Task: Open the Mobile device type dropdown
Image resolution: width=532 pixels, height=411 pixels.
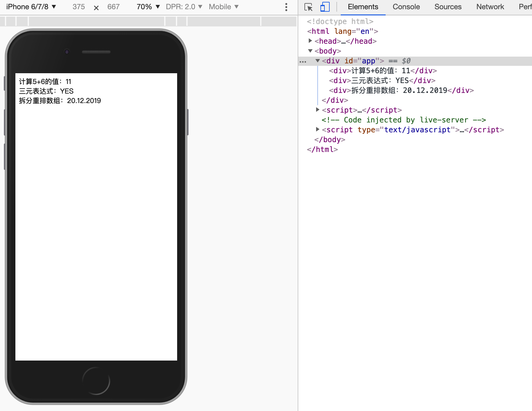Action: 224,7
